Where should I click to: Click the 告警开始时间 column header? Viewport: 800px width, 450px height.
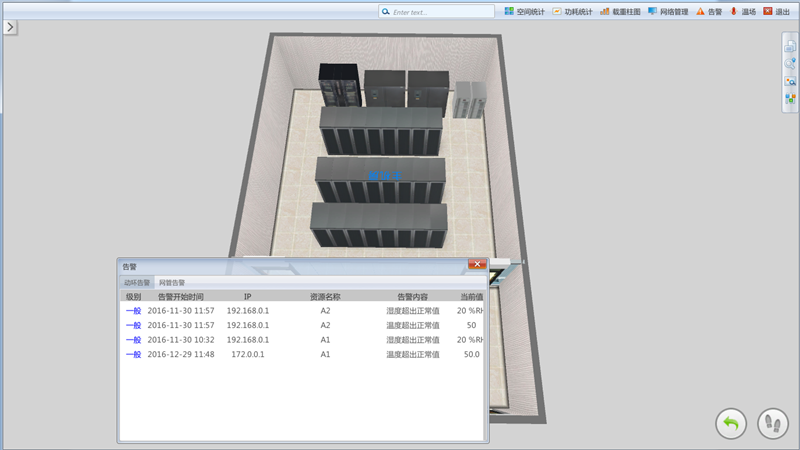(x=180, y=296)
